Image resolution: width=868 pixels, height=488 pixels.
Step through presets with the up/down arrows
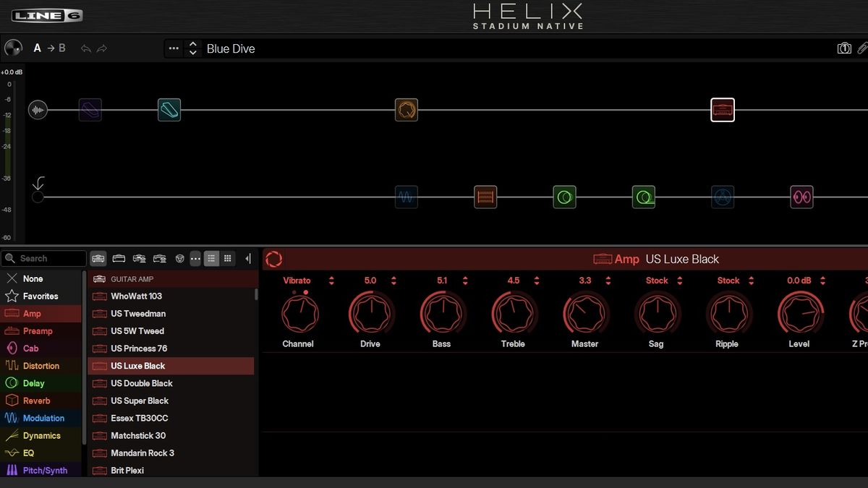click(192, 48)
